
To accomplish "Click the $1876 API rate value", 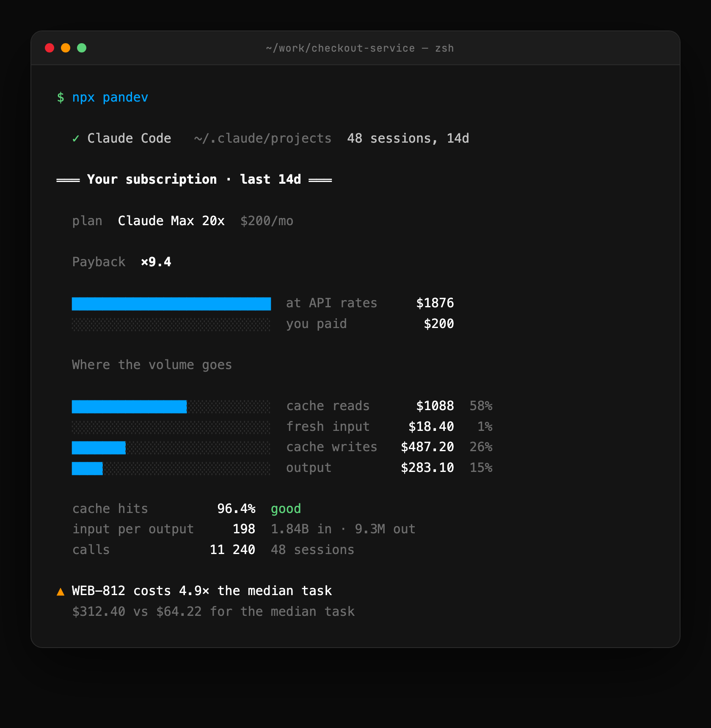I will (435, 303).
